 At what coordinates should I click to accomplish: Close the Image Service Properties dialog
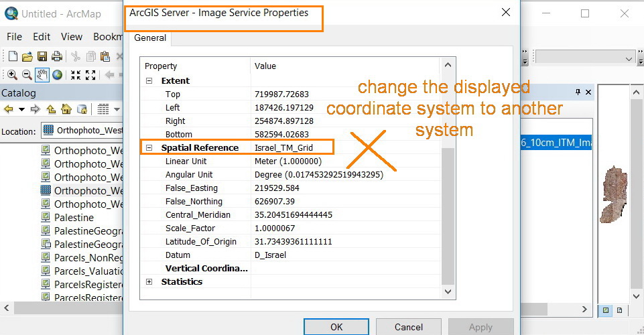pos(506,12)
